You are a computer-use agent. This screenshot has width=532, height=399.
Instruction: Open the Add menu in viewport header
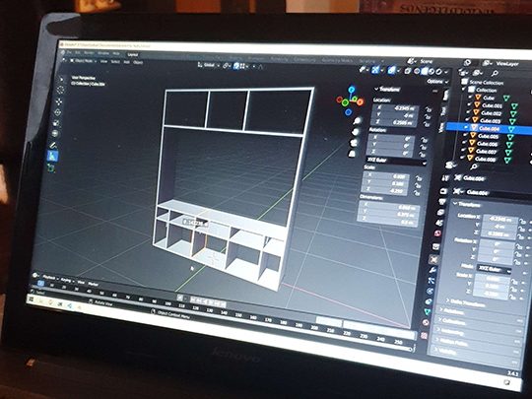(126, 62)
